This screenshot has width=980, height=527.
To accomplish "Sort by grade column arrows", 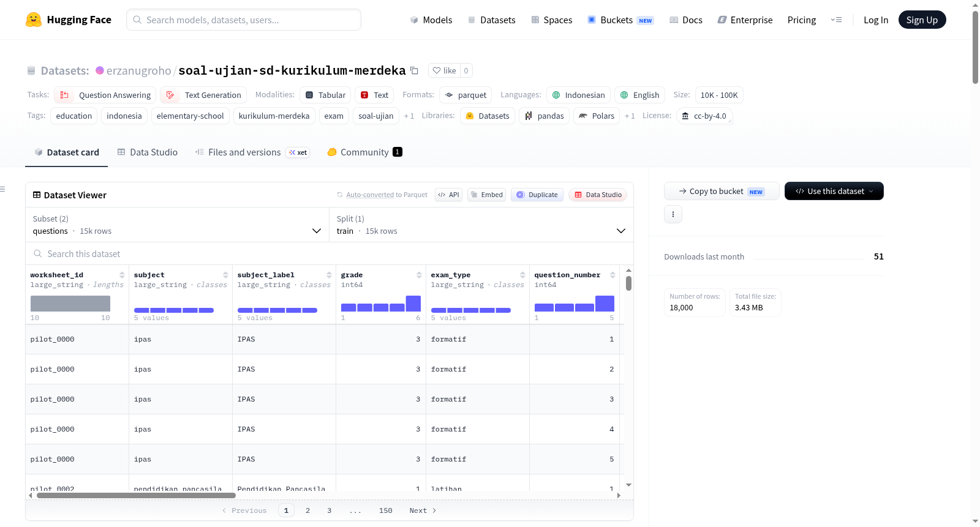I will coord(419,275).
